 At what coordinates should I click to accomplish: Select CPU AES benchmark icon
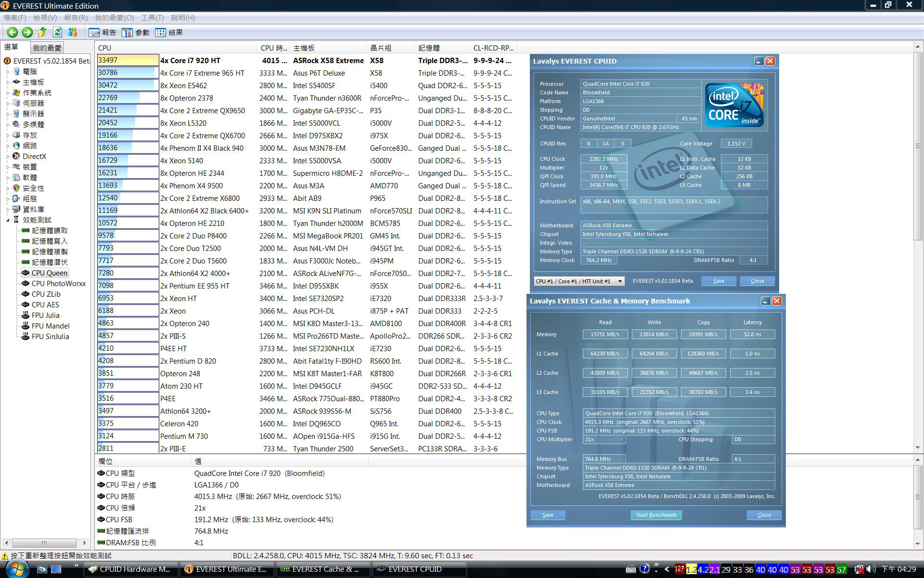[x=26, y=304]
